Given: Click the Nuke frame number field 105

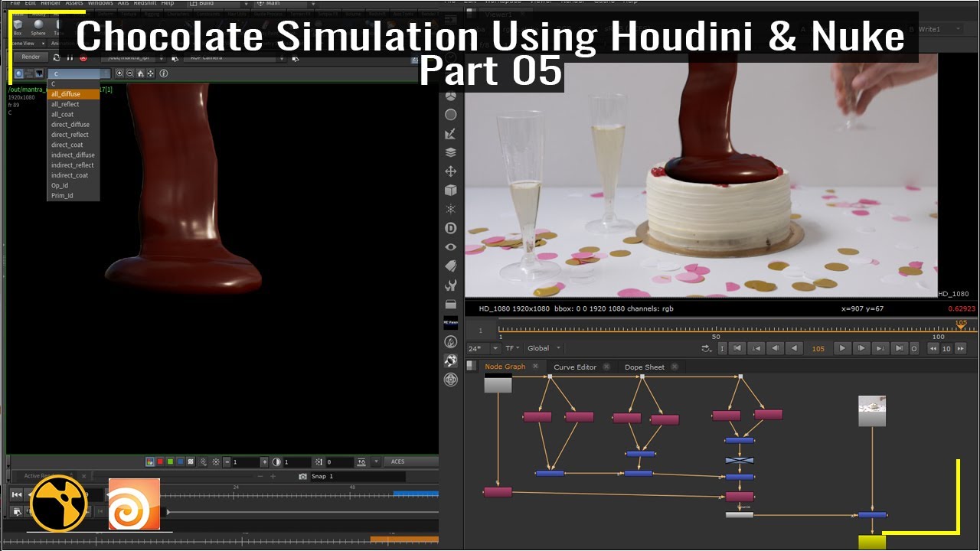Looking at the screenshot, I should pos(818,348).
